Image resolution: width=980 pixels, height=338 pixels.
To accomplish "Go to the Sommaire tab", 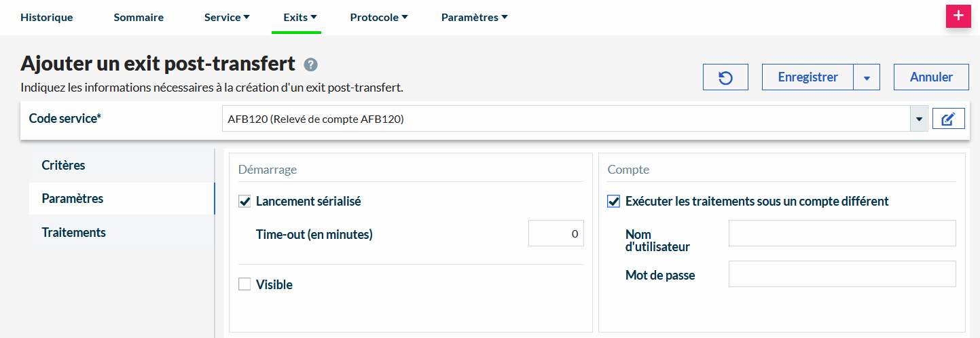I will coord(139,18).
